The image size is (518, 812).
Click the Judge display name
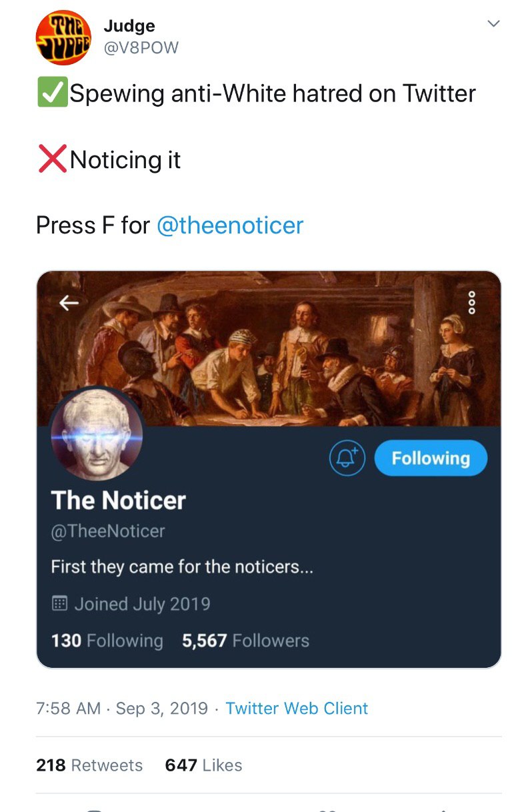click(x=129, y=26)
